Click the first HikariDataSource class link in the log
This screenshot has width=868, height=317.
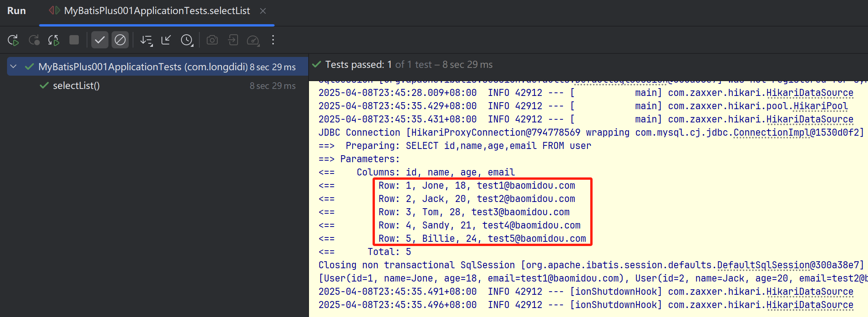coord(809,93)
